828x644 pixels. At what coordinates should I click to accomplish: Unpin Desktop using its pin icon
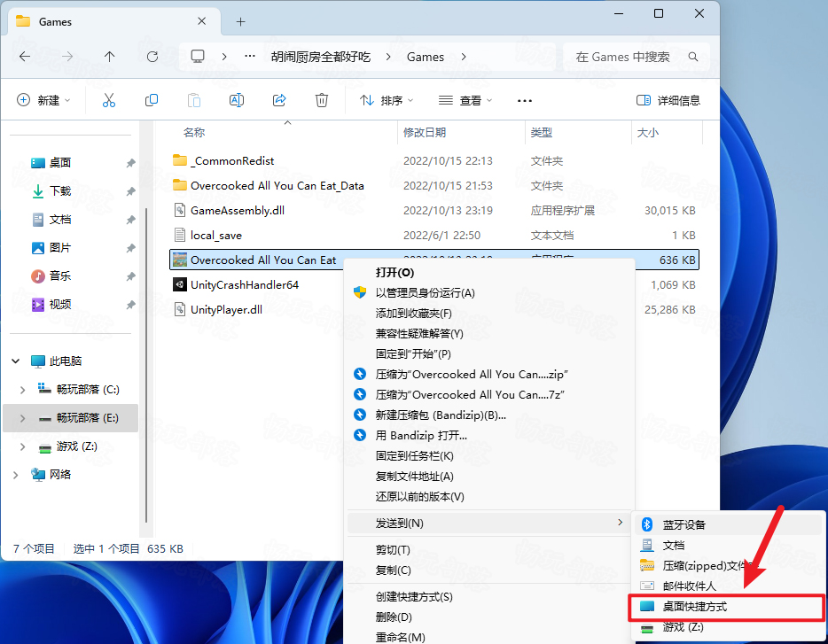(130, 163)
